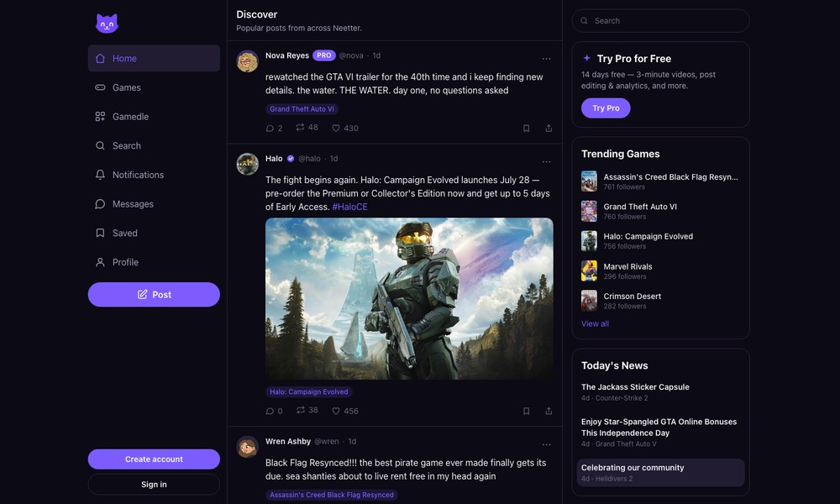Open Celebrating our community news item

click(x=660, y=472)
